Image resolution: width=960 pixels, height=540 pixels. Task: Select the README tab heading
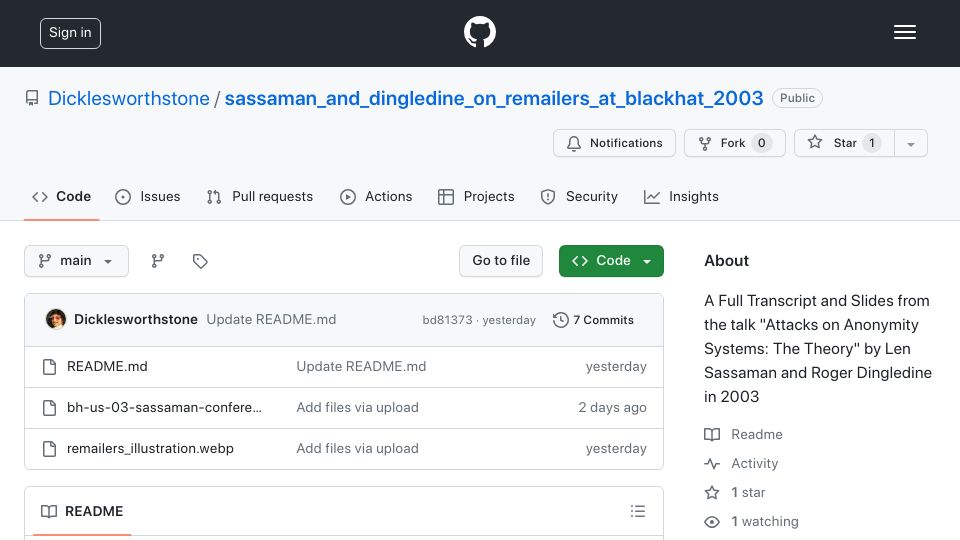click(x=82, y=511)
